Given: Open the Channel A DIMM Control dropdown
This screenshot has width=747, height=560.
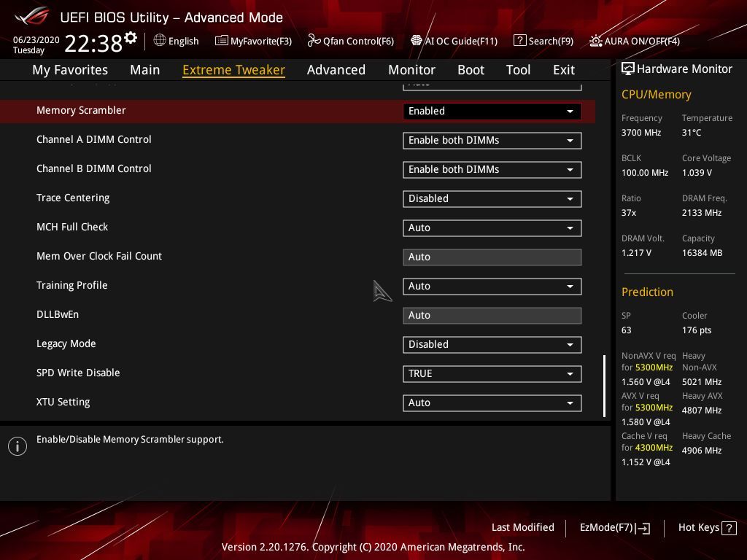Looking at the screenshot, I should [x=492, y=141].
